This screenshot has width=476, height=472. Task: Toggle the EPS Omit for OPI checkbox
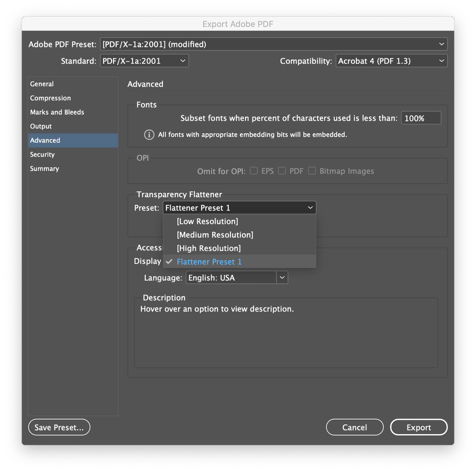254,171
